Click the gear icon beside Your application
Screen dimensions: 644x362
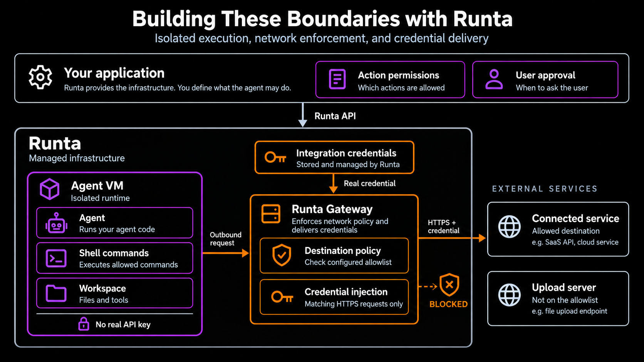[x=40, y=77]
